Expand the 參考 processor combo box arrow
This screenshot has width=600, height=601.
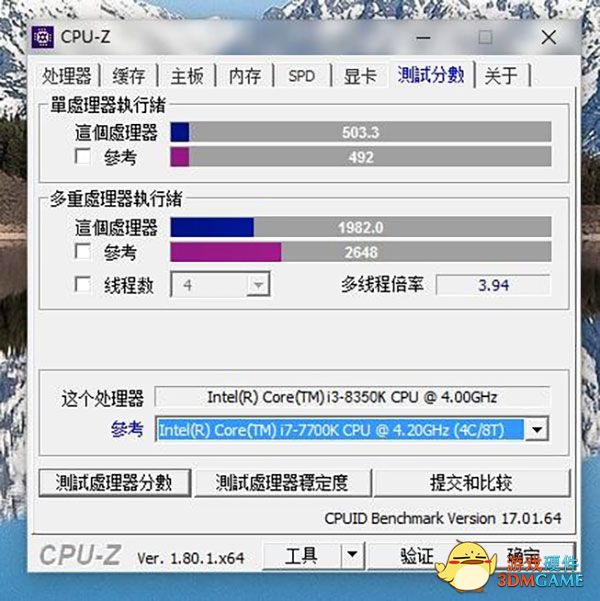coord(537,430)
